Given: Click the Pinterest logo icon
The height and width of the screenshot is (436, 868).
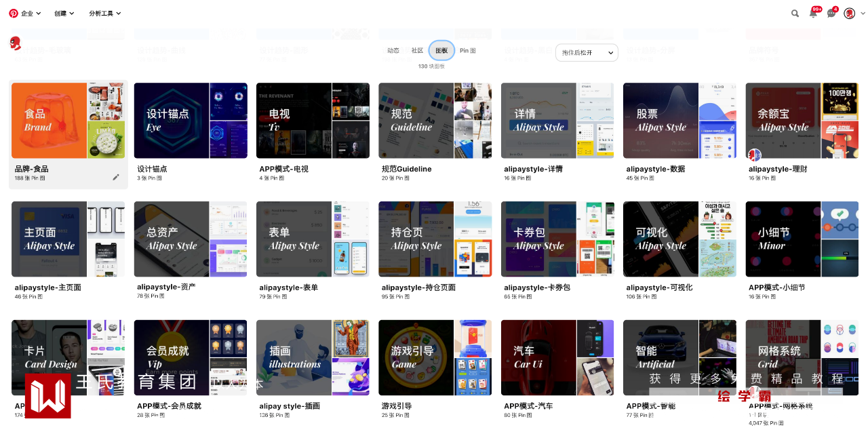Looking at the screenshot, I should point(14,13).
